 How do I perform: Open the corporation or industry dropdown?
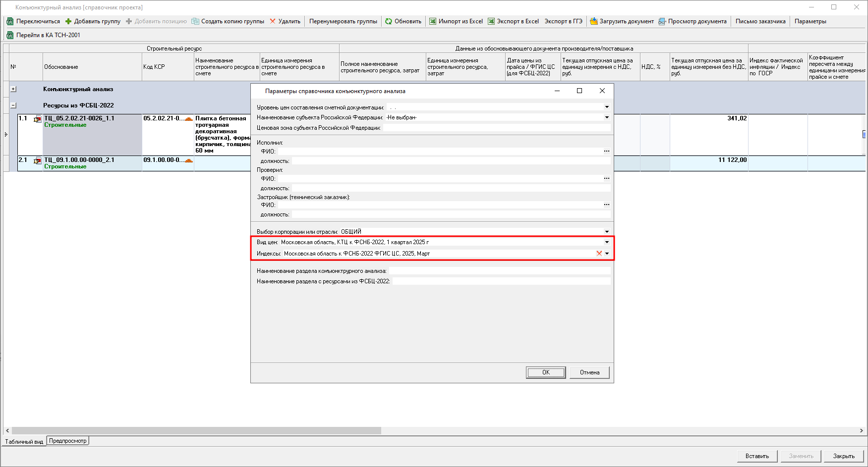pyautogui.click(x=607, y=232)
